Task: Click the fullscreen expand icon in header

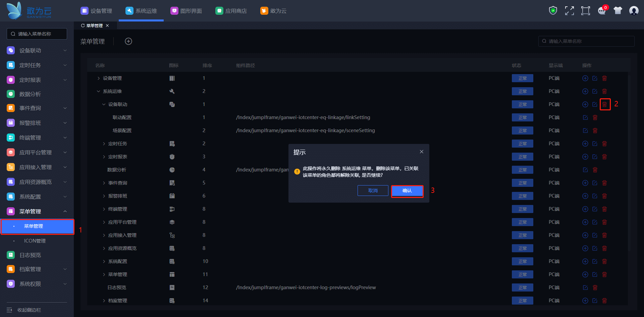Action: point(569,11)
